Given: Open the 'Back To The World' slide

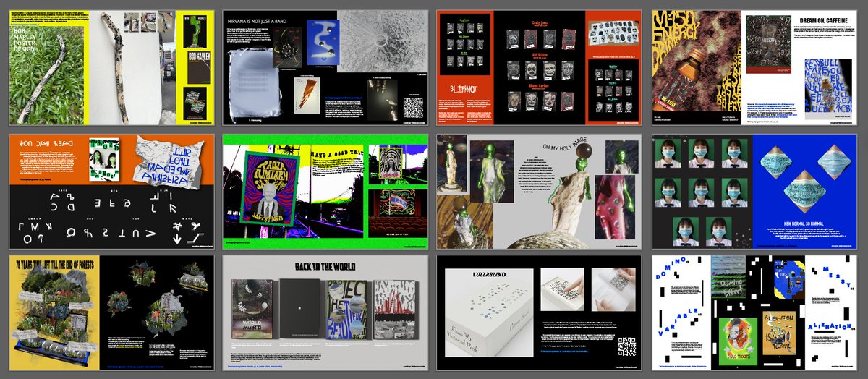Looking at the screenshot, I should coord(324,313).
